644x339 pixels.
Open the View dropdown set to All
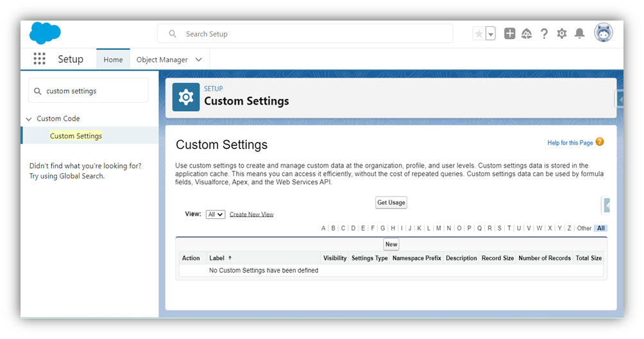point(216,214)
